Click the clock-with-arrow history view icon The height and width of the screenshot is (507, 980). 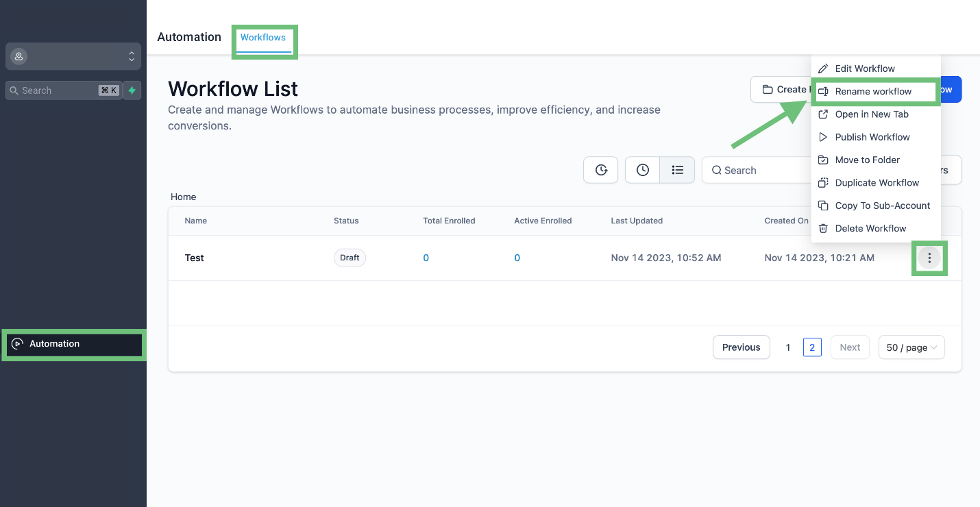pyautogui.click(x=601, y=170)
